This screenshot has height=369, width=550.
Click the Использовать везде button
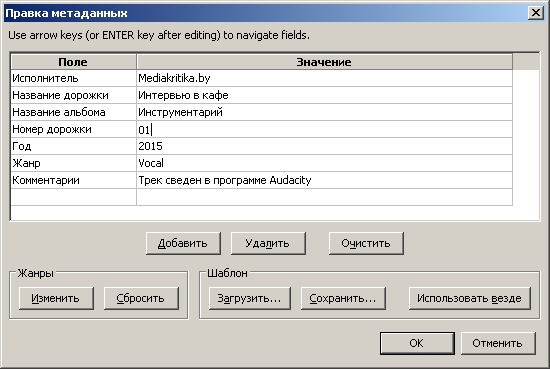pyautogui.click(x=469, y=298)
